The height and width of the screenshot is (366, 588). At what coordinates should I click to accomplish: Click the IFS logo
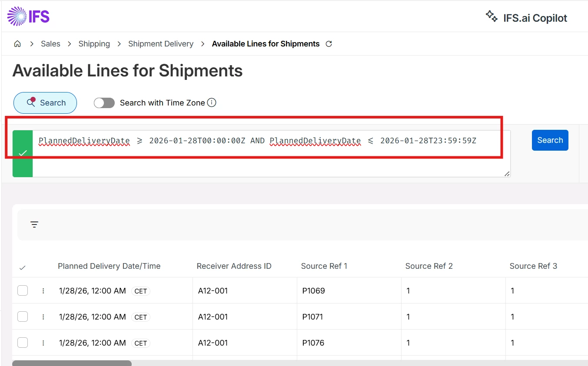[28, 17]
